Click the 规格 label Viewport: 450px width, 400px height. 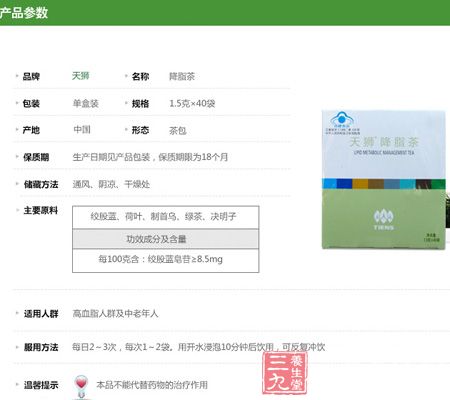point(140,104)
